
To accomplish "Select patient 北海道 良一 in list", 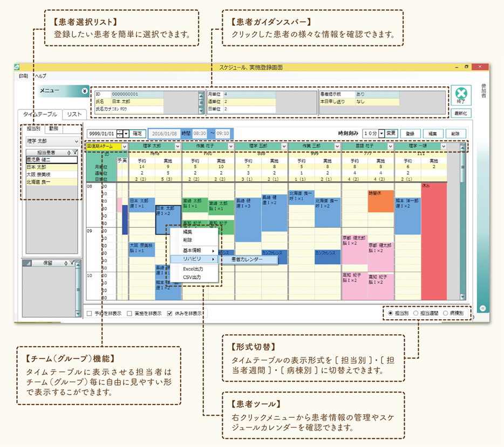I will [x=52, y=182].
